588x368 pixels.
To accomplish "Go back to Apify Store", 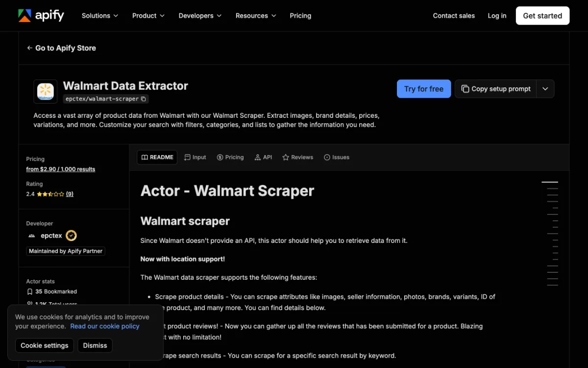I will (x=62, y=48).
